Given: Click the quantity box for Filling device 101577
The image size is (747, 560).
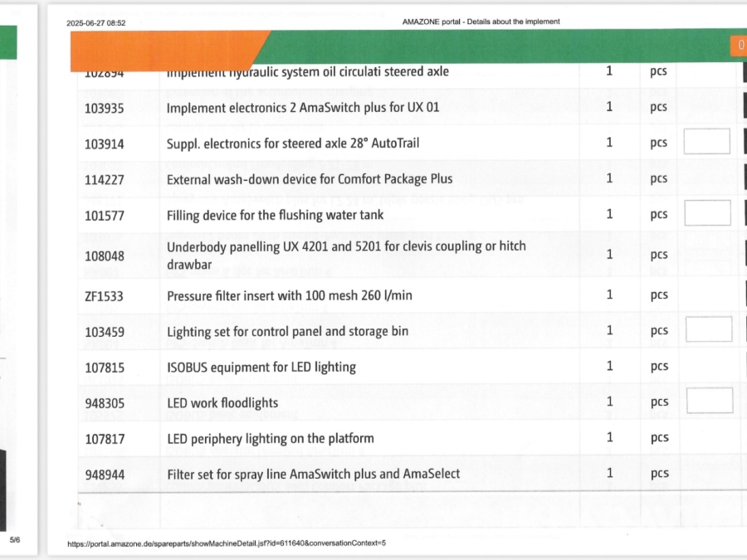Looking at the screenshot, I should click(706, 213).
